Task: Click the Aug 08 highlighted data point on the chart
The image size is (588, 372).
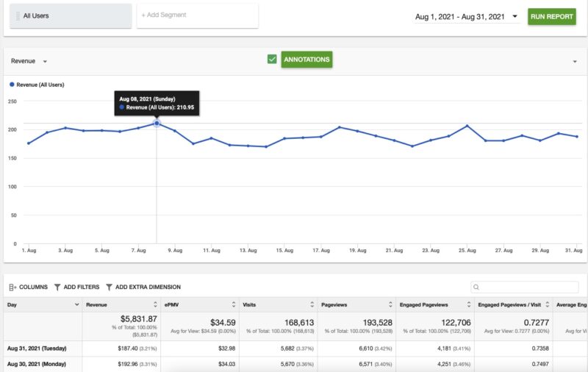Action: click(157, 124)
